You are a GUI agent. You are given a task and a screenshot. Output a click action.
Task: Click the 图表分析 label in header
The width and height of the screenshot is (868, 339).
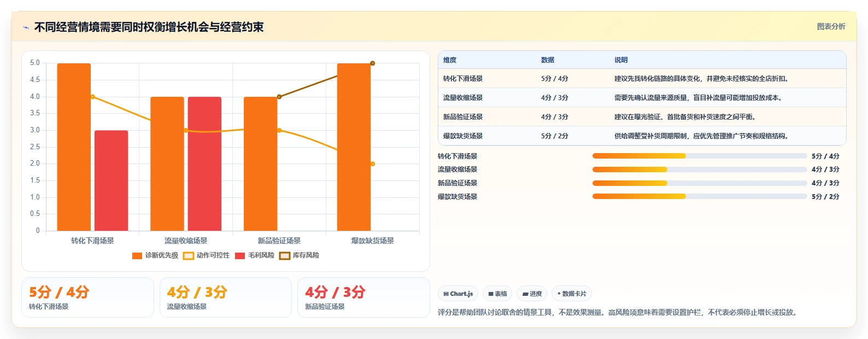point(831,26)
